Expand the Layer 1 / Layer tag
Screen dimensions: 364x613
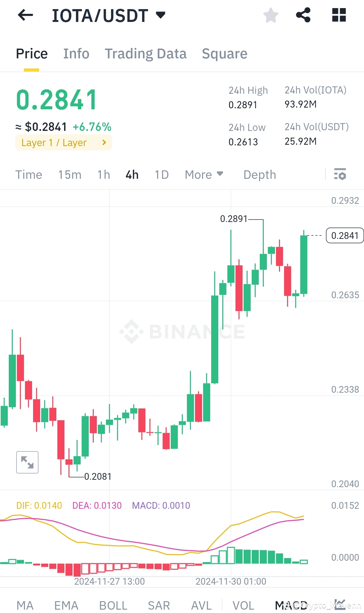pyautogui.click(x=63, y=142)
